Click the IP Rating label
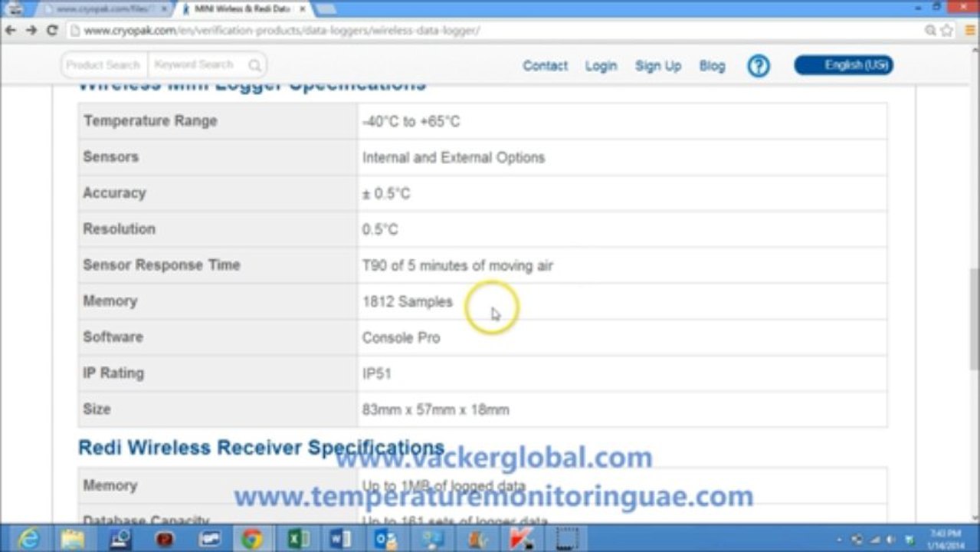Screen dimensions: 980x552 click(x=113, y=373)
